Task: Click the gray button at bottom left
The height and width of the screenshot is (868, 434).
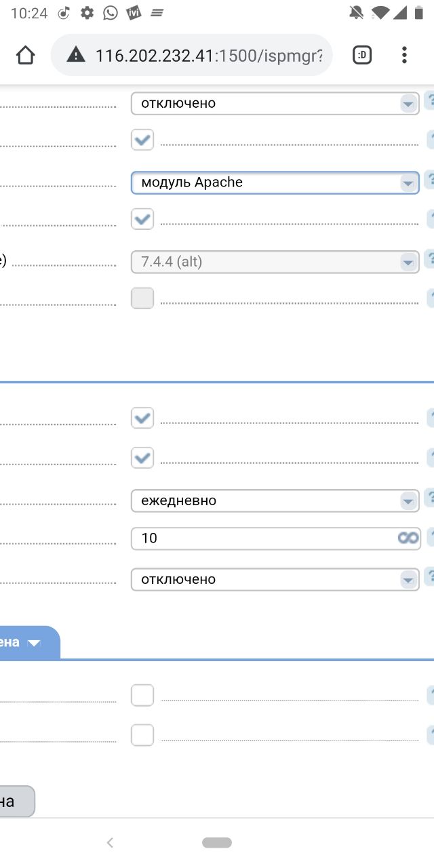Action: tap(17, 801)
